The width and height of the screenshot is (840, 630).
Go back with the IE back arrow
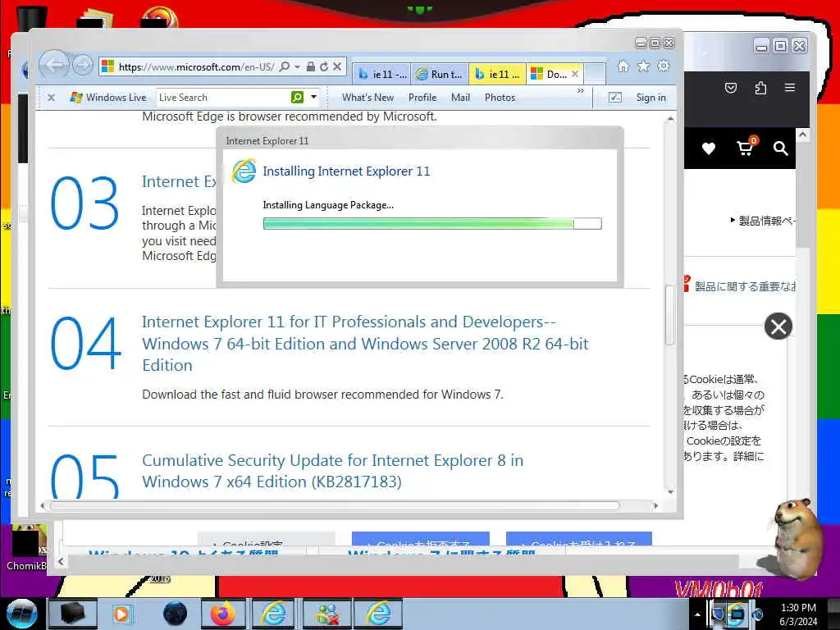(x=55, y=66)
